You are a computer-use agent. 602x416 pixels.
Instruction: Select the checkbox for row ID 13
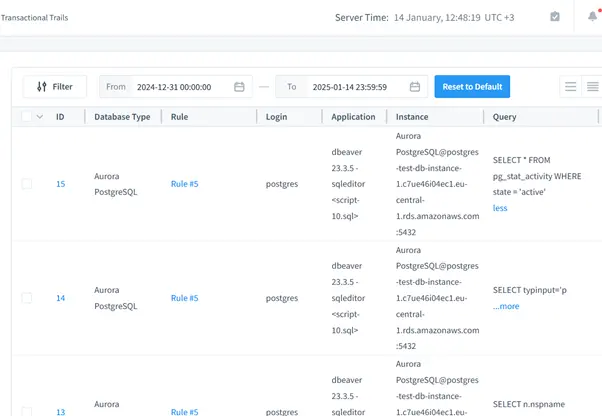tap(27, 411)
